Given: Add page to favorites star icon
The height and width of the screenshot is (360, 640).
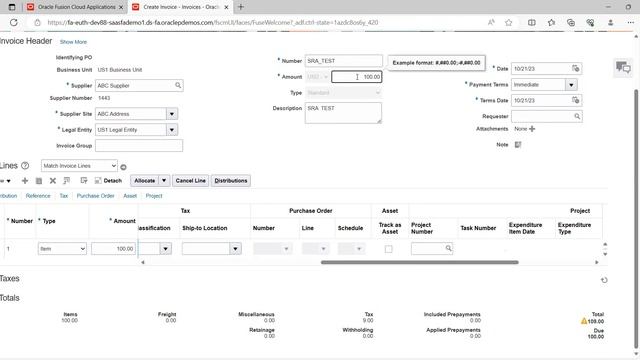Looking at the screenshot, I should [x=509, y=22].
